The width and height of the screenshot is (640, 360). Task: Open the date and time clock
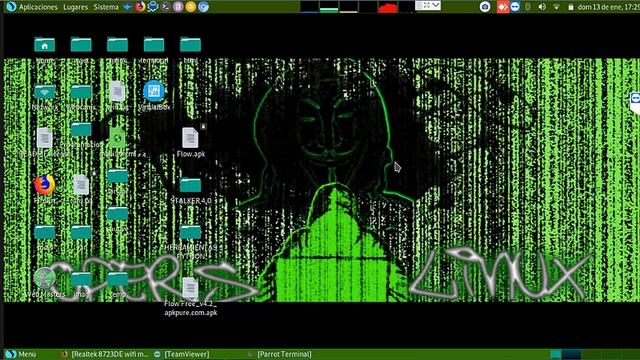[608, 7]
